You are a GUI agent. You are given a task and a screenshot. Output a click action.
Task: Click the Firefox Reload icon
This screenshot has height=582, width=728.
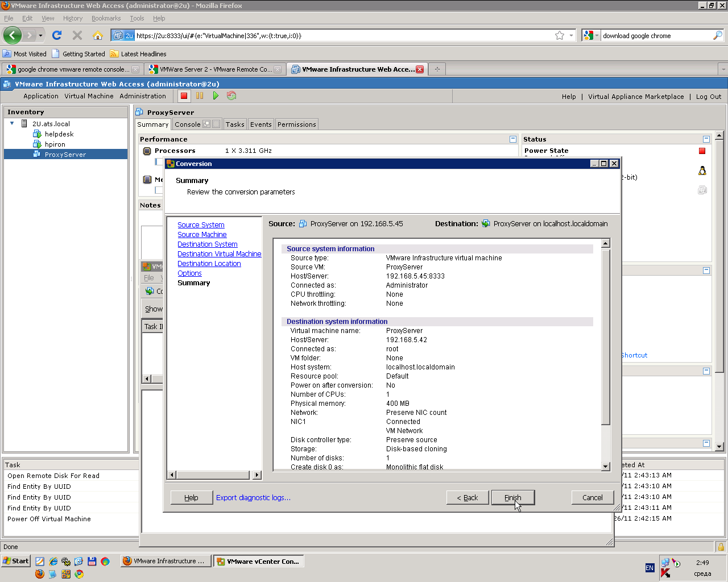[57, 35]
